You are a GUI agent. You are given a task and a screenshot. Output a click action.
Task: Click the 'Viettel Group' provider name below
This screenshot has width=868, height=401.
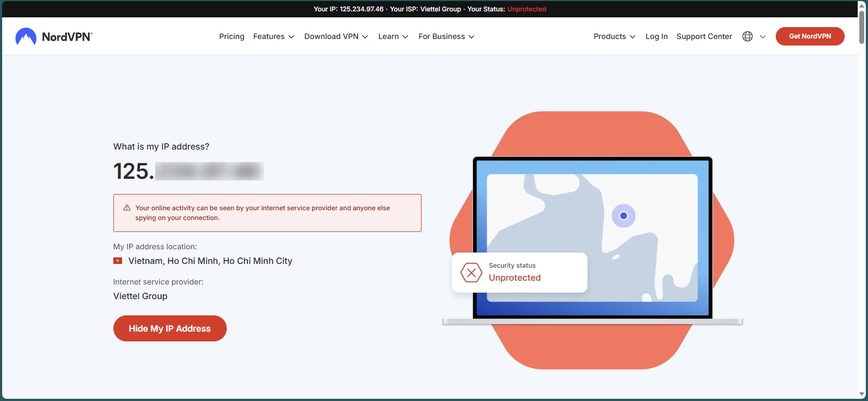(x=141, y=296)
